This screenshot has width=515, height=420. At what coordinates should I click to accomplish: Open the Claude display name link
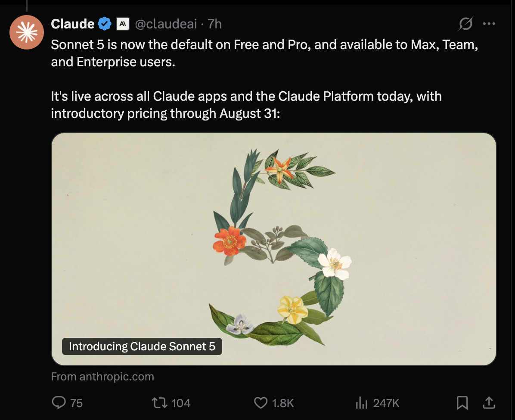(73, 24)
